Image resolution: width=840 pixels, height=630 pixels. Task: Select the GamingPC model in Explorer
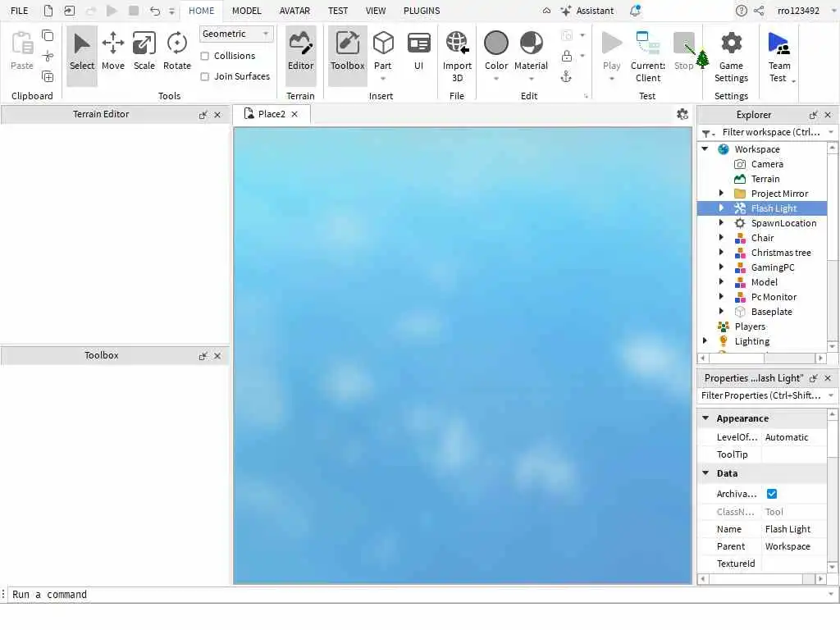773,267
